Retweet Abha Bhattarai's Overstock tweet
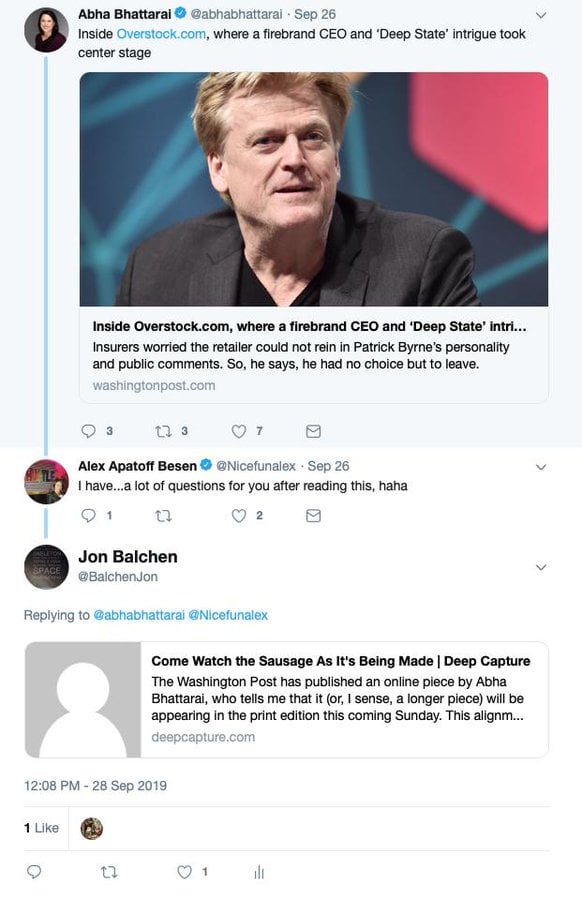The width and height of the screenshot is (582, 900). pyautogui.click(x=164, y=430)
